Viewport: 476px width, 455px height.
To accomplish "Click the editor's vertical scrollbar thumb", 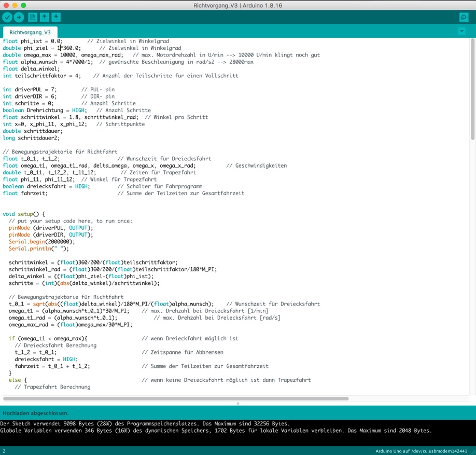I will point(472,88).
